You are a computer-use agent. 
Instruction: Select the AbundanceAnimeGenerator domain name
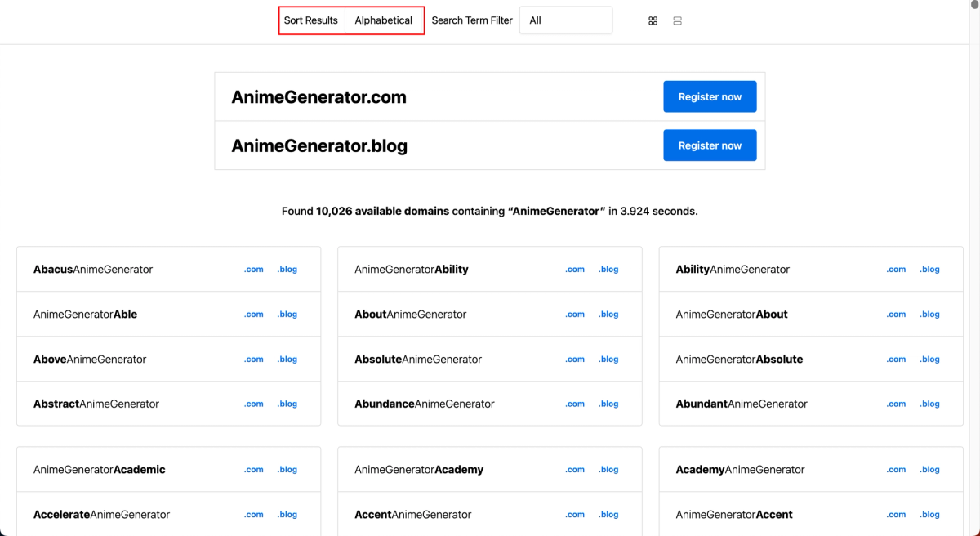tap(425, 404)
